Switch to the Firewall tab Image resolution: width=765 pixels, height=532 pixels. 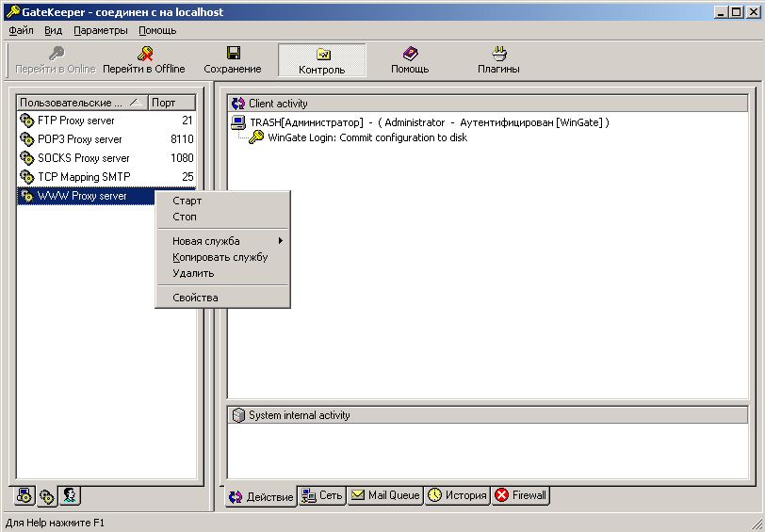point(521,495)
